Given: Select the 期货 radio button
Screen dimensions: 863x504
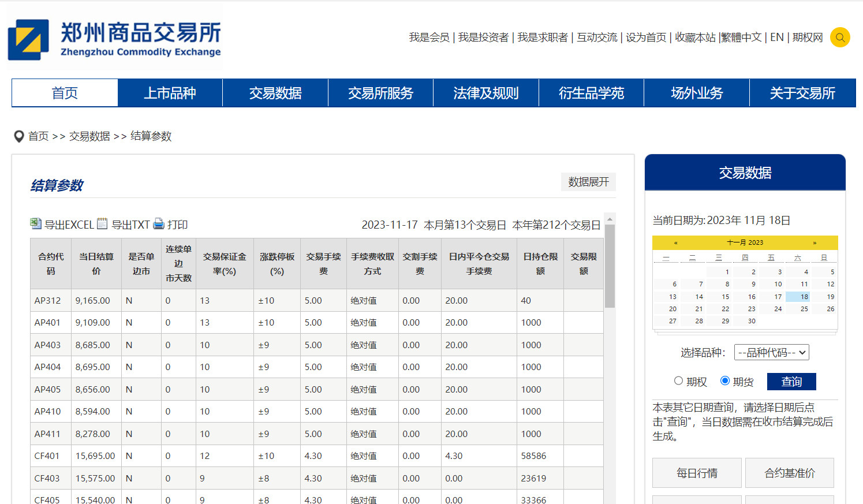Looking at the screenshot, I should [725, 381].
